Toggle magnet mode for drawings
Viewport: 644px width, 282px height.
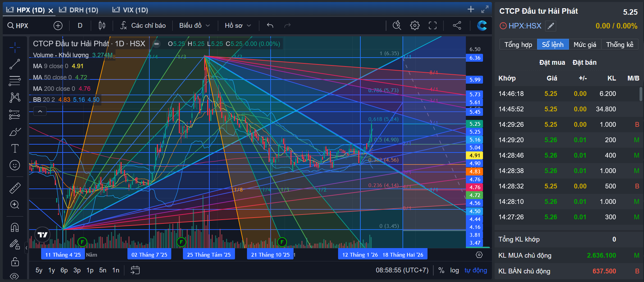(x=15, y=227)
